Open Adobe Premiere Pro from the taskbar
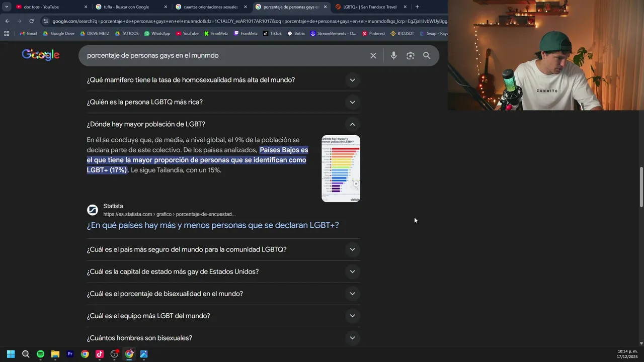The width and height of the screenshot is (644, 362). (70, 354)
